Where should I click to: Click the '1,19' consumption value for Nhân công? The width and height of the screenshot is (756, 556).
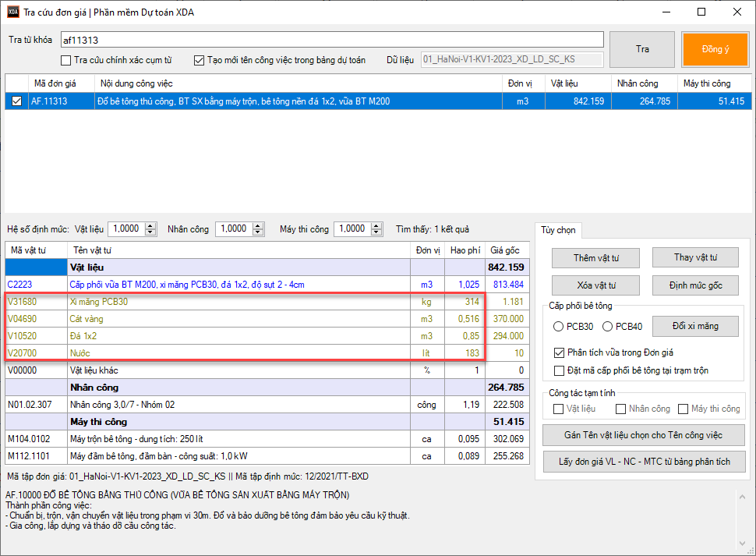pos(465,405)
